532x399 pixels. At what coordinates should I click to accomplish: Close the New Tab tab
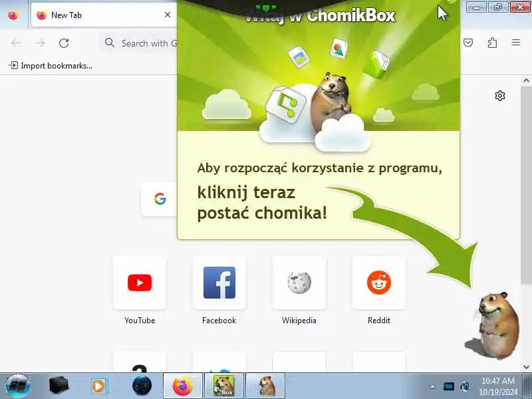(x=168, y=15)
